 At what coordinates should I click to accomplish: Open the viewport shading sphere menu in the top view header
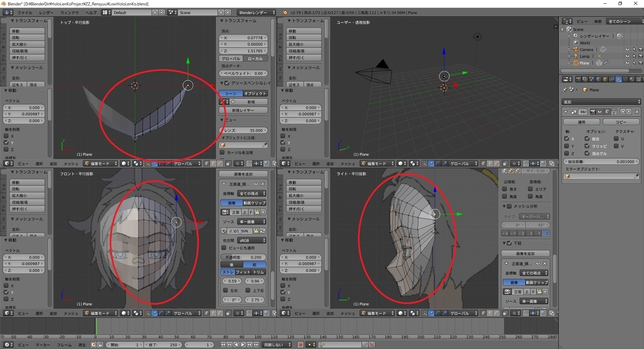click(x=125, y=163)
